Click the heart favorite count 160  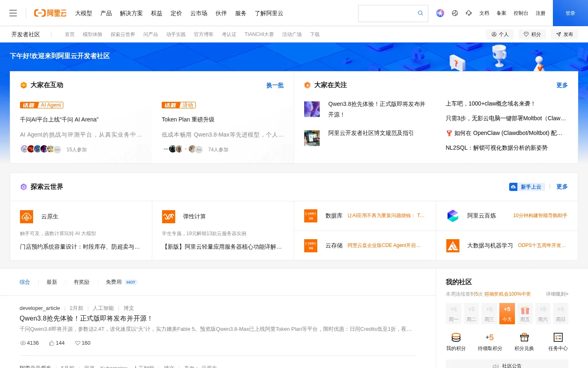pyautogui.click(x=82, y=343)
